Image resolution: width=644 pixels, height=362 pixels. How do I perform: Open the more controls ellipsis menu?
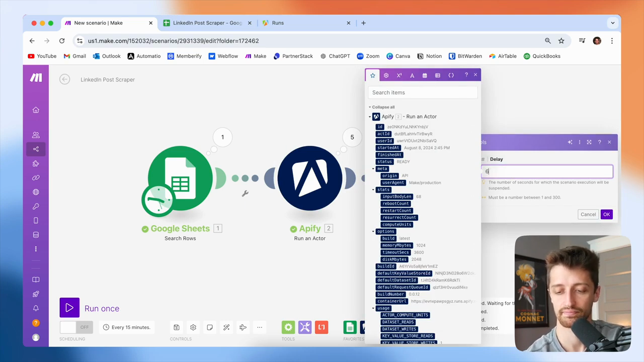260,327
